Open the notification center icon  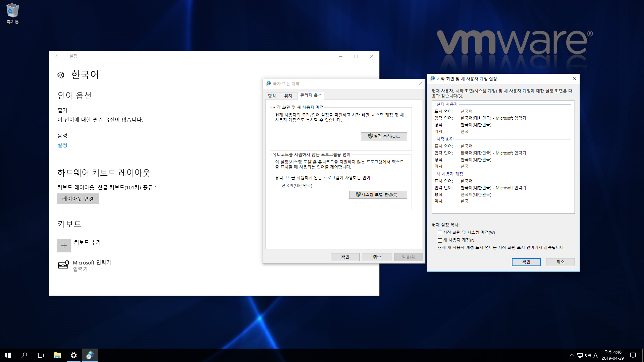click(633, 355)
